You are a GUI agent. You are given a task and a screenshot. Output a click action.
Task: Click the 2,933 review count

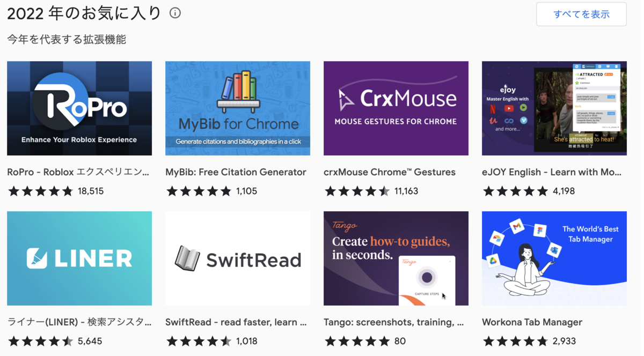[x=563, y=341]
